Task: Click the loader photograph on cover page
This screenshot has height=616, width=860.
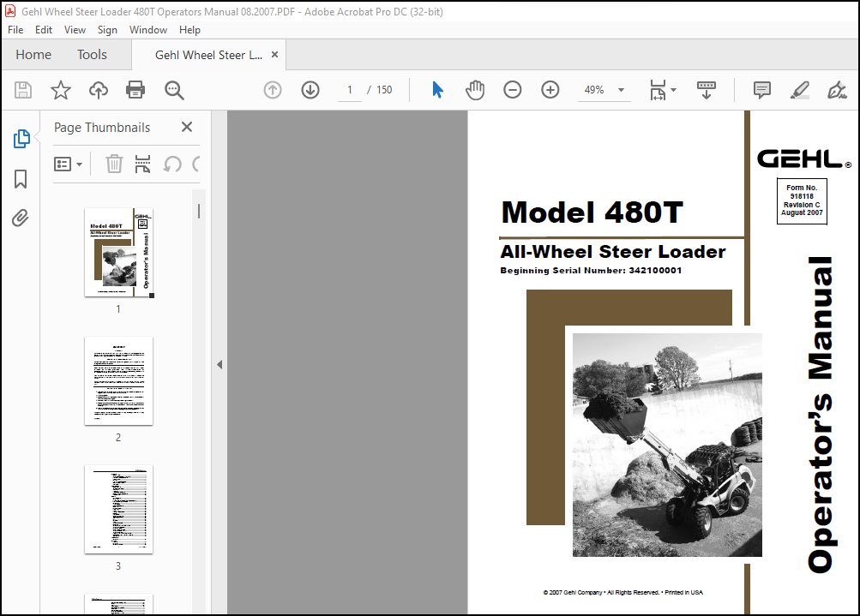Action: 667,445
